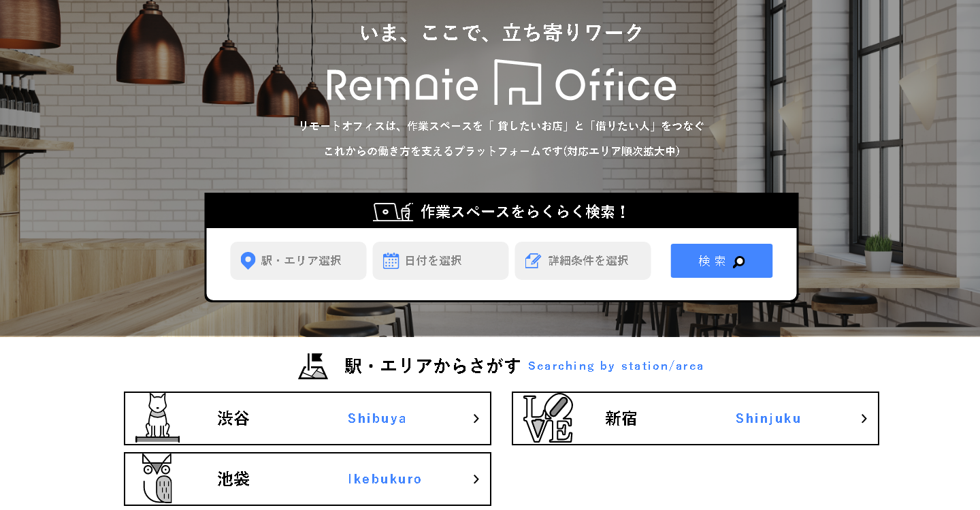Open the 池袋 Ikebukuro area link
This screenshot has width=980, height=510.
tap(308, 479)
